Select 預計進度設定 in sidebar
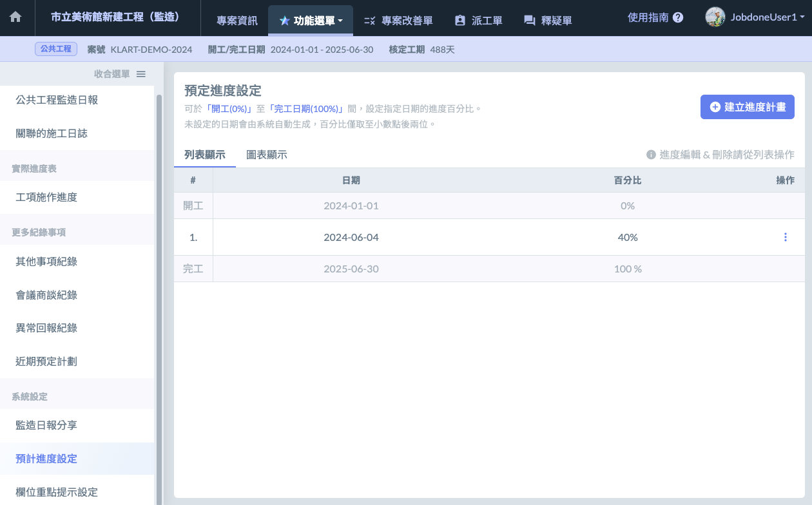This screenshot has width=812, height=505. click(x=77, y=459)
